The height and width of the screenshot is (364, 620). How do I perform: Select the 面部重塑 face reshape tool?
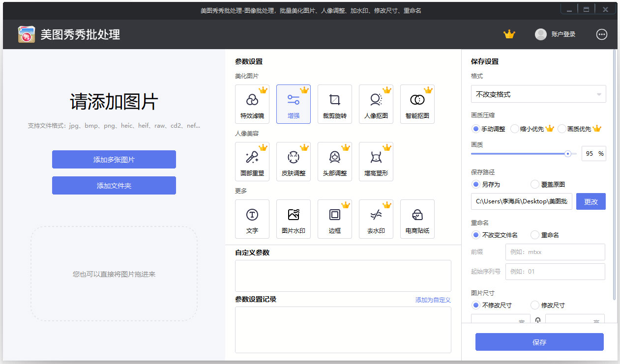[x=252, y=161]
